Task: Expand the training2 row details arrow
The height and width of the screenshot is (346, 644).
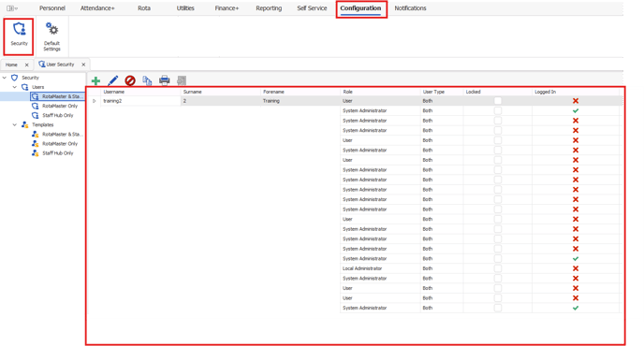Action: pyautogui.click(x=94, y=101)
